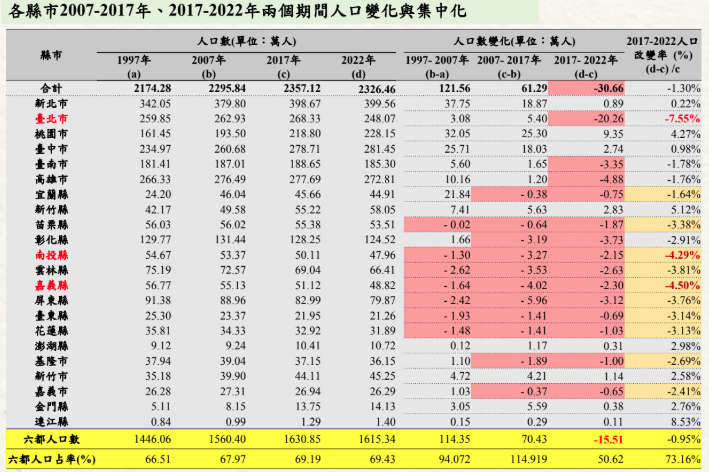The width and height of the screenshot is (709, 472).
Task: Select the 2017-2022年 (d-c) column header
Action: point(586,66)
